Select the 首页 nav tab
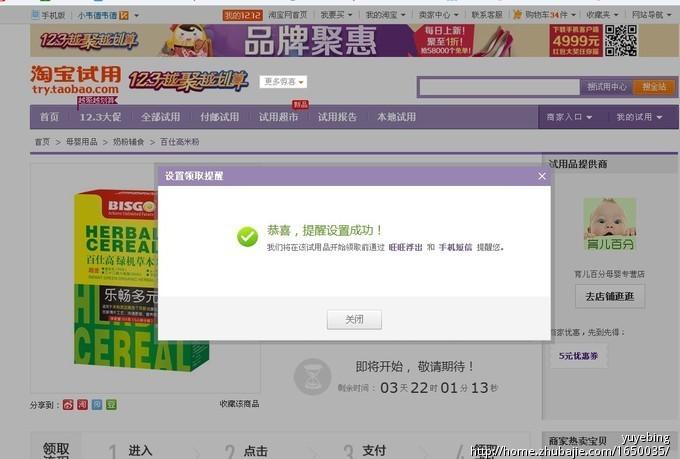 (49, 117)
